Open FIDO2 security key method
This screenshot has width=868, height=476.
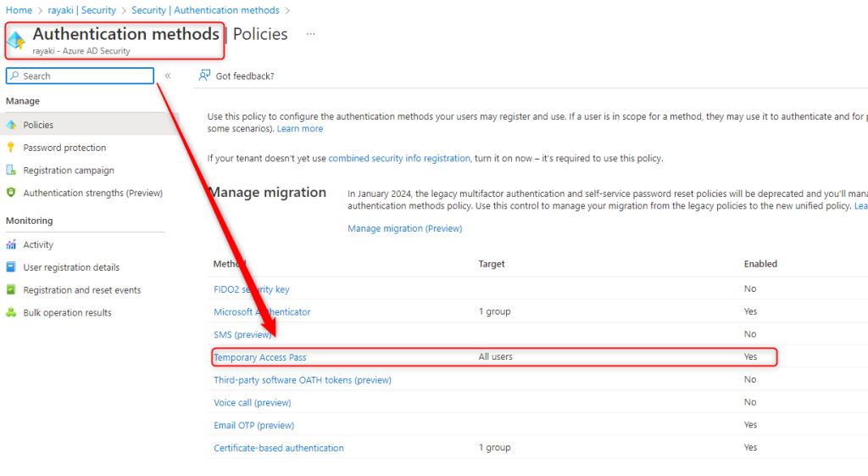251,289
